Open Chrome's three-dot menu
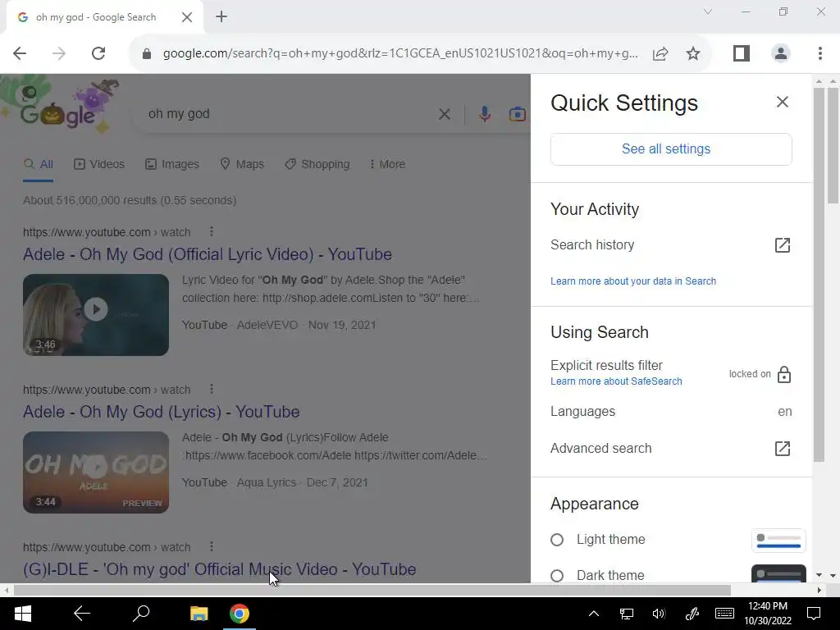 pos(819,53)
